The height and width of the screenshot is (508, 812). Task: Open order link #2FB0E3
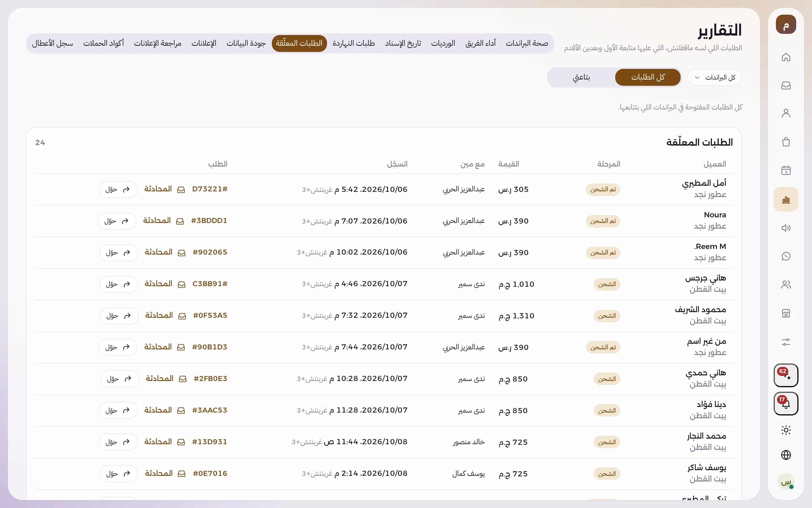210,379
